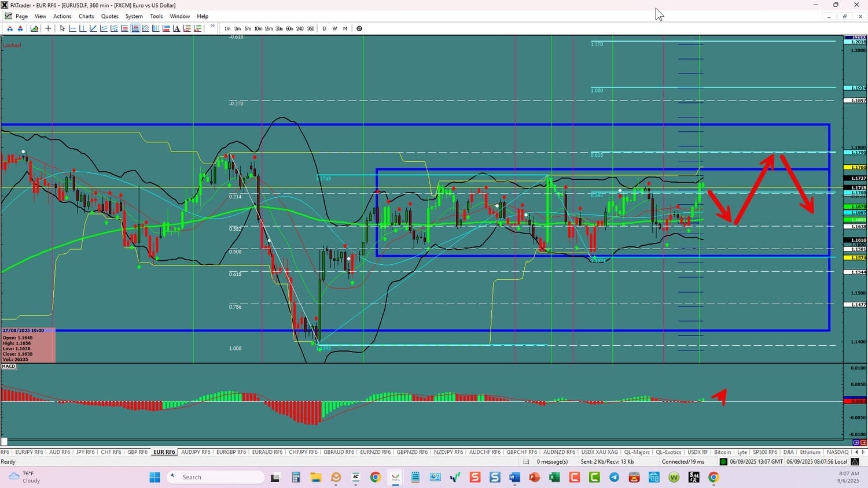Viewport: 868px width, 488px height.
Task: Switch chart to 360 minute timeframe
Action: tap(311, 28)
